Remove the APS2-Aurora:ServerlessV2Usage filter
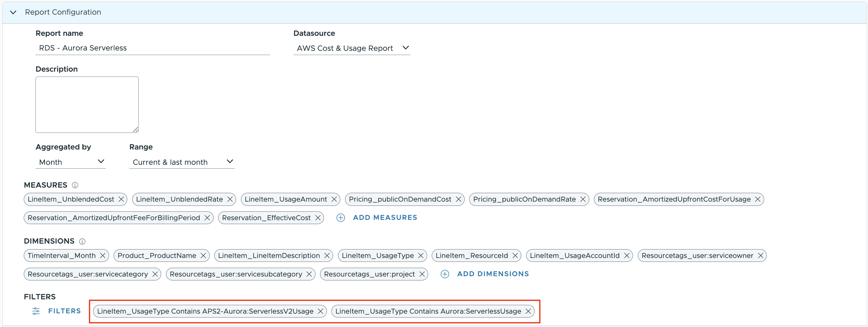Screen dimensions: 868x327 click(x=320, y=311)
